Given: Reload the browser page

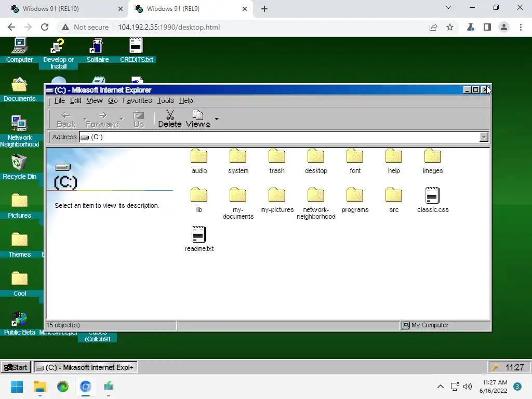Looking at the screenshot, I should pos(45,27).
